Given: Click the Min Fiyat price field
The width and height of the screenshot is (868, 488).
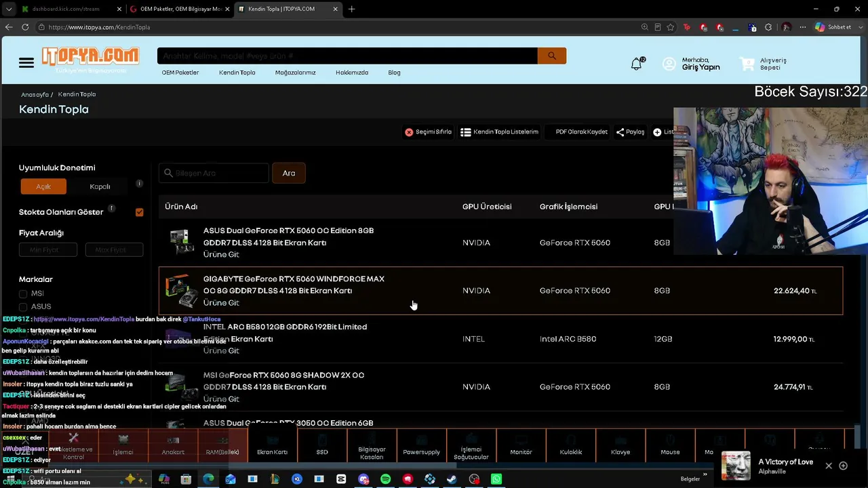Looking at the screenshot, I should [x=48, y=250].
